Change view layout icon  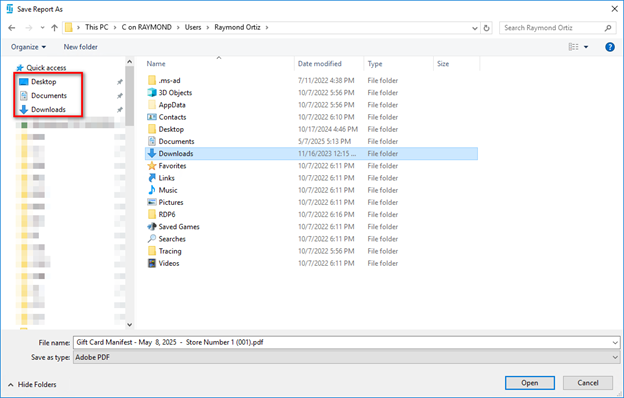573,47
